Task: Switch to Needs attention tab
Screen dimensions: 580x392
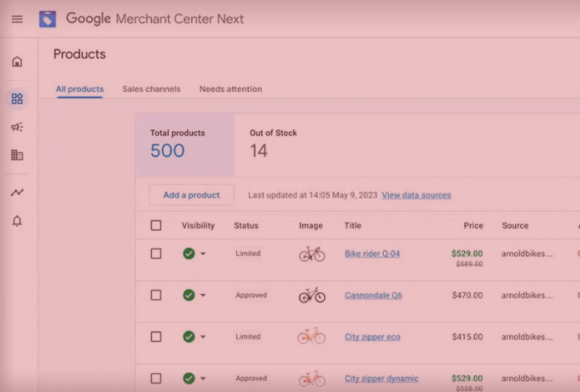Action: [x=230, y=89]
